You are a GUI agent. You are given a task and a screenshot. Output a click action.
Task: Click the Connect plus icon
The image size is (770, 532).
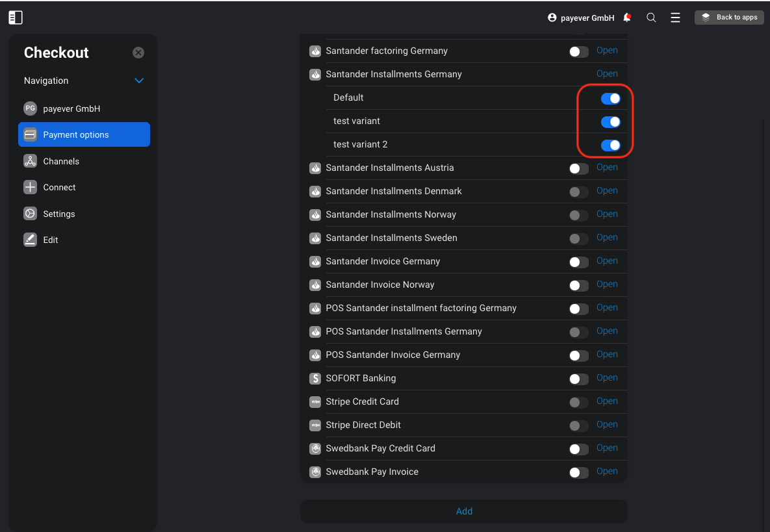coord(31,187)
